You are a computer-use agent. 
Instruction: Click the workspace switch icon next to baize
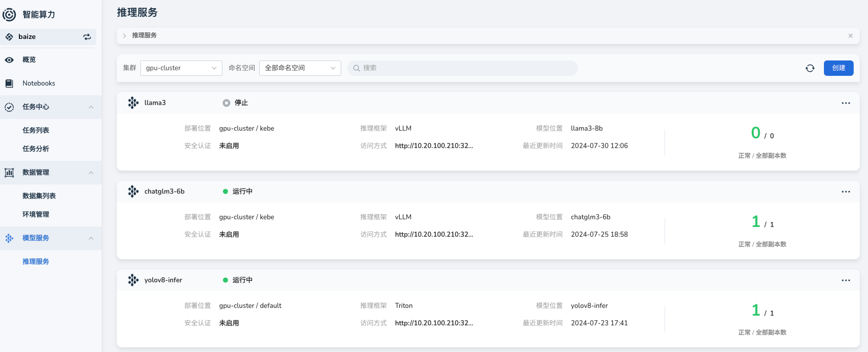tap(87, 37)
